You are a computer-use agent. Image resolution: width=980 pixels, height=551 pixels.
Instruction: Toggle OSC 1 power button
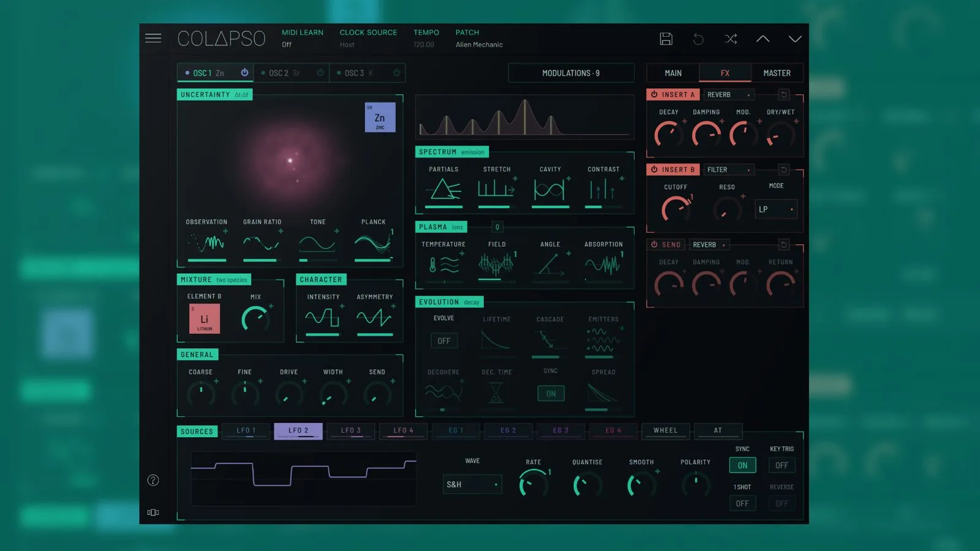coord(244,72)
